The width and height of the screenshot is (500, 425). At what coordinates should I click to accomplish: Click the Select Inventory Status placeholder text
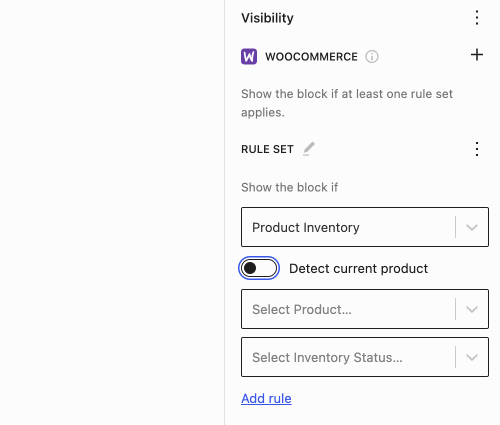tap(327, 358)
